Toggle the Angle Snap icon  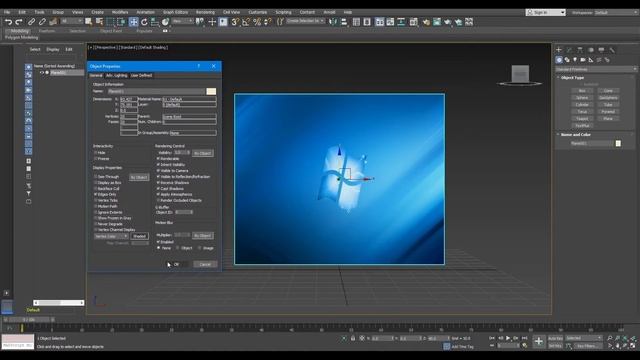coord(246,22)
